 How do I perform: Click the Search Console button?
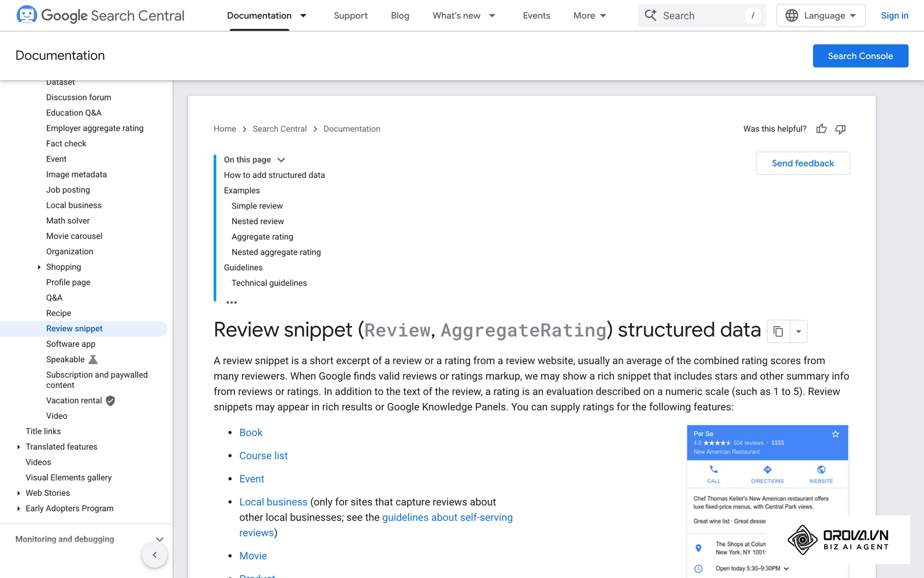(x=860, y=56)
